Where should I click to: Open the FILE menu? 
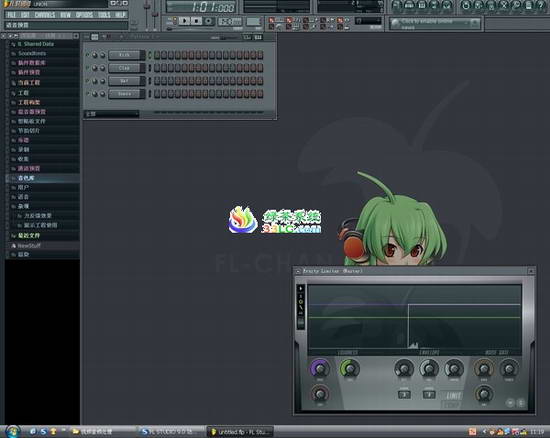pyautogui.click(x=12, y=15)
